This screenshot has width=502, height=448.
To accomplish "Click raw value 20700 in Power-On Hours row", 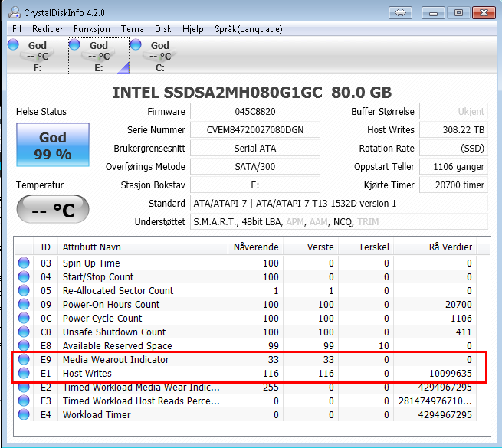I will [x=458, y=304].
